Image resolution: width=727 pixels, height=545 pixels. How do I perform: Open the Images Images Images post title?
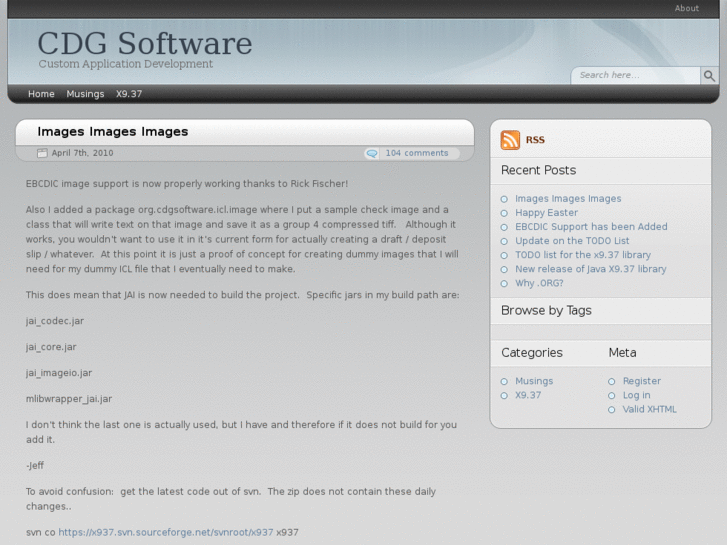coord(113,132)
